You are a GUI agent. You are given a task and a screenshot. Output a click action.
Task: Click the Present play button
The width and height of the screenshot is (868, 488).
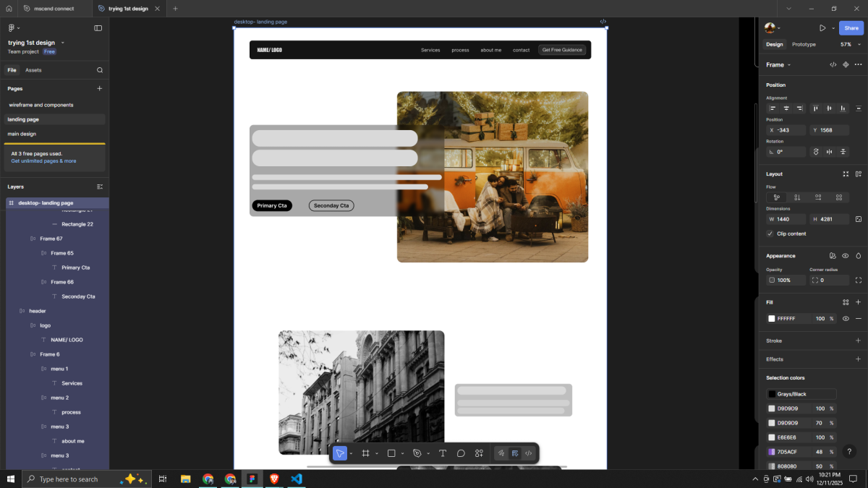[822, 28]
